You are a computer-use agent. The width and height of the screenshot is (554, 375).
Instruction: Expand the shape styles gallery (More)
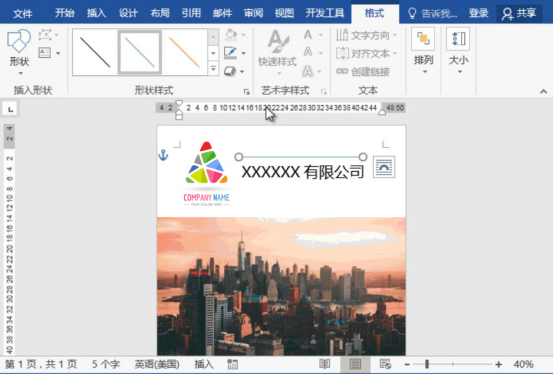[x=213, y=69]
